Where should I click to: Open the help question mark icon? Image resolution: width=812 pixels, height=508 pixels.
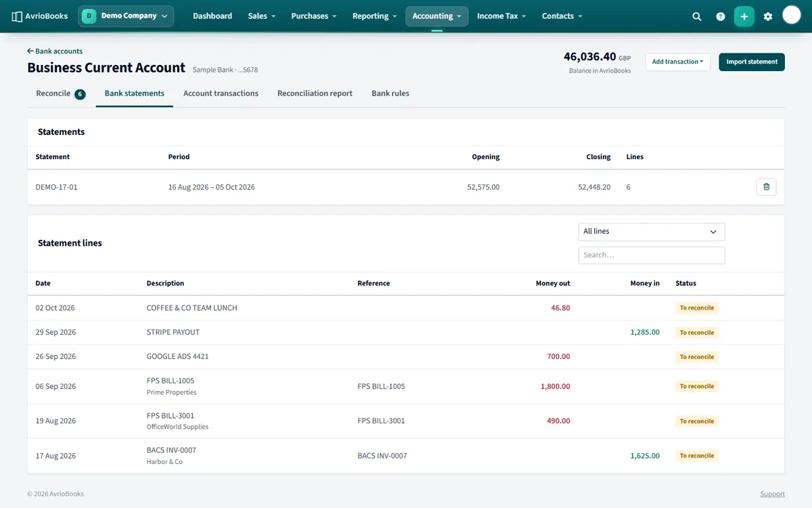coord(721,16)
